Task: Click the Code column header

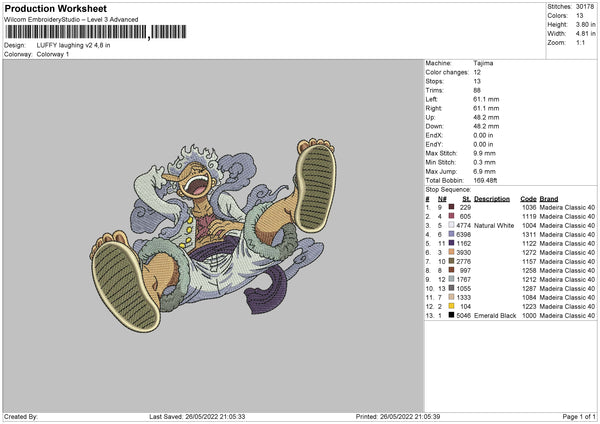Action: [528, 199]
